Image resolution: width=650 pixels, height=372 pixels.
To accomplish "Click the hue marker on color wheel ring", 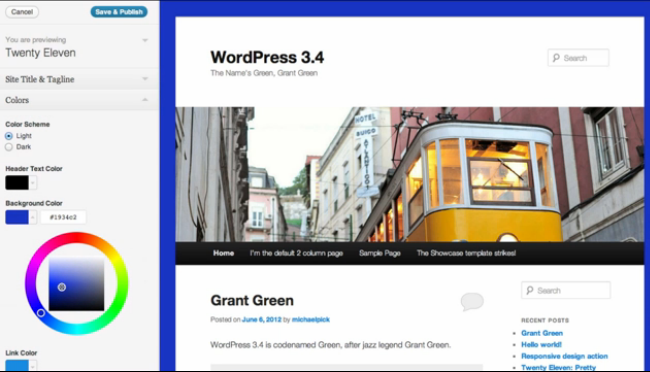I will pyautogui.click(x=41, y=313).
